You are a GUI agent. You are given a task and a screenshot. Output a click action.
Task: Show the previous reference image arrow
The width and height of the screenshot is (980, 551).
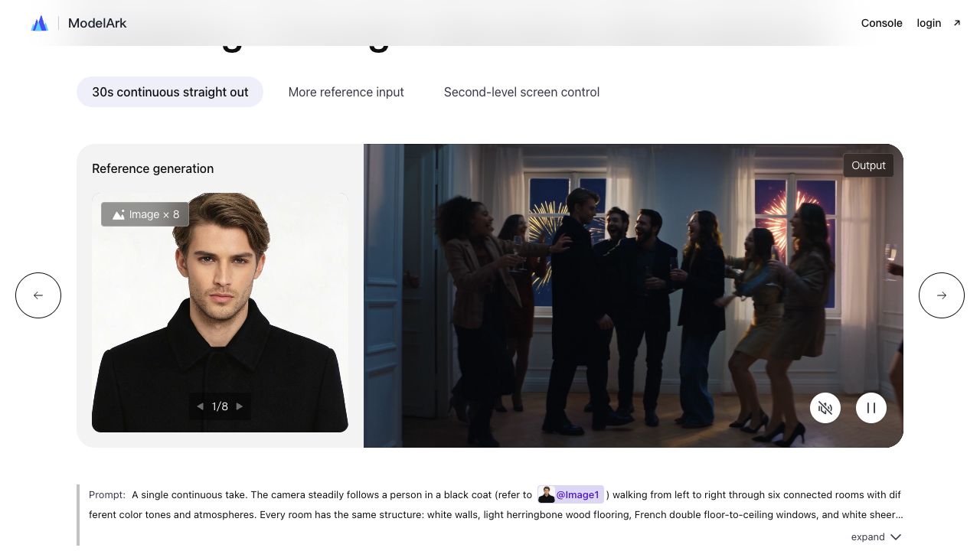[200, 406]
